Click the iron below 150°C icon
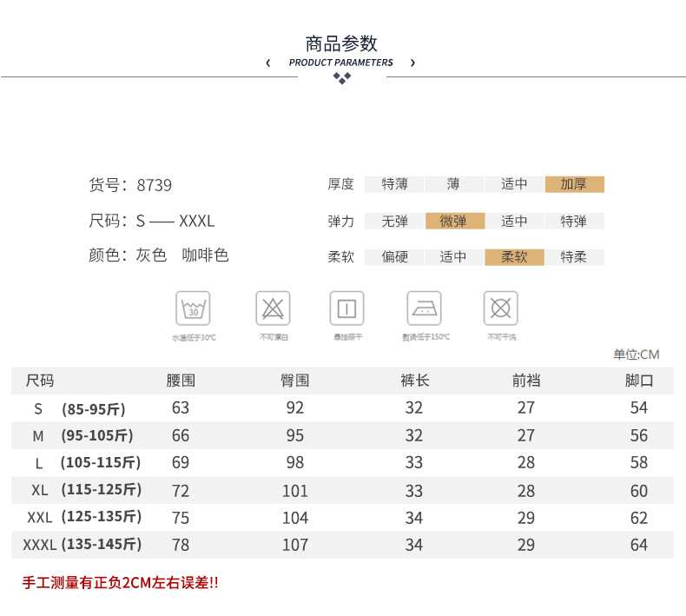The width and height of the screenshot is (686, 616). 425,308
